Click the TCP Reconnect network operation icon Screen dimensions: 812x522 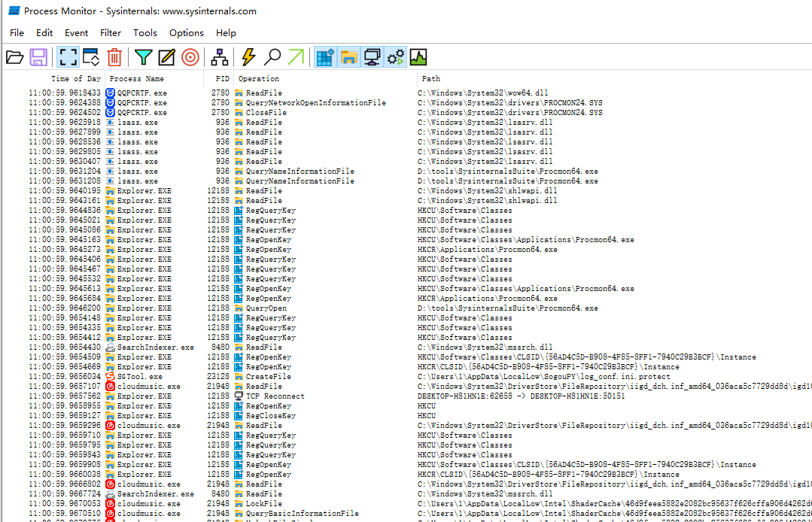(239, 396)
